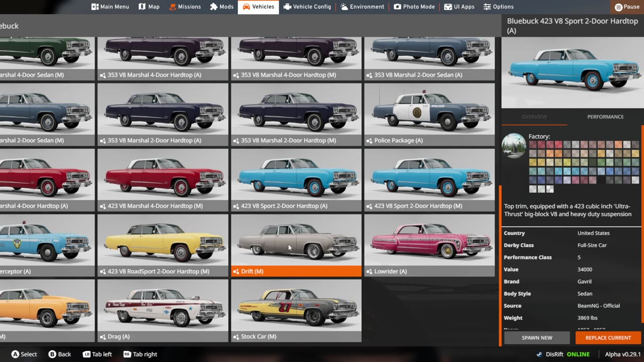Click icon beside 423 V8 RoadSport 2-Door Hardtop
Screen dimensions: 644x362
point(103,271)
